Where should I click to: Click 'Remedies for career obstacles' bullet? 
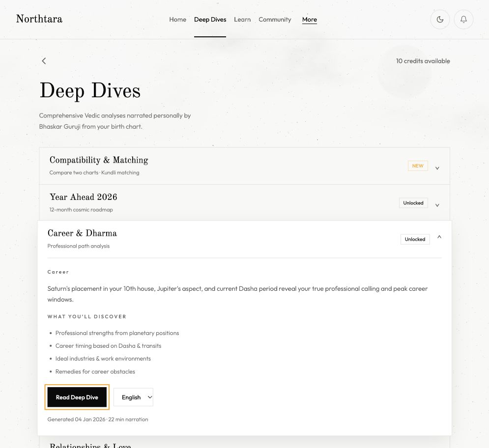95,372
